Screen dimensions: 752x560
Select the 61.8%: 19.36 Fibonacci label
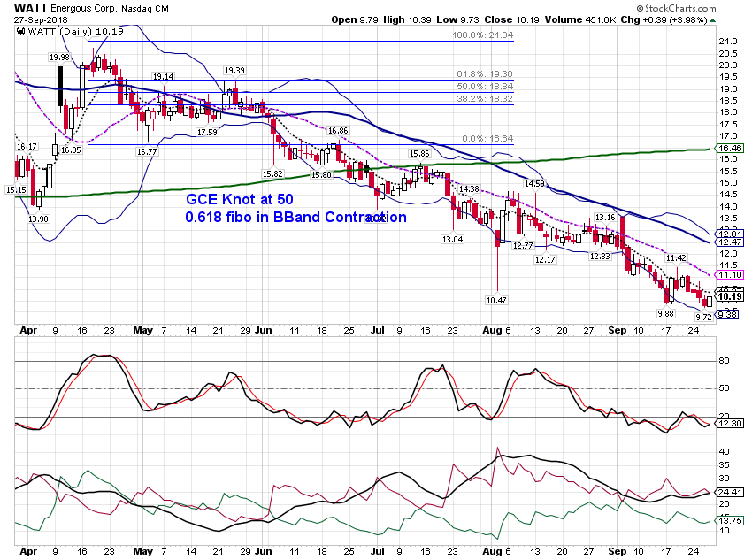point(485,73)
